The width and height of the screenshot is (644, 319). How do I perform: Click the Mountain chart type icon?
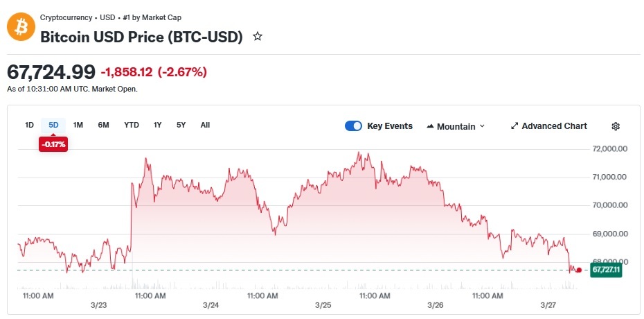pos(431,126)
